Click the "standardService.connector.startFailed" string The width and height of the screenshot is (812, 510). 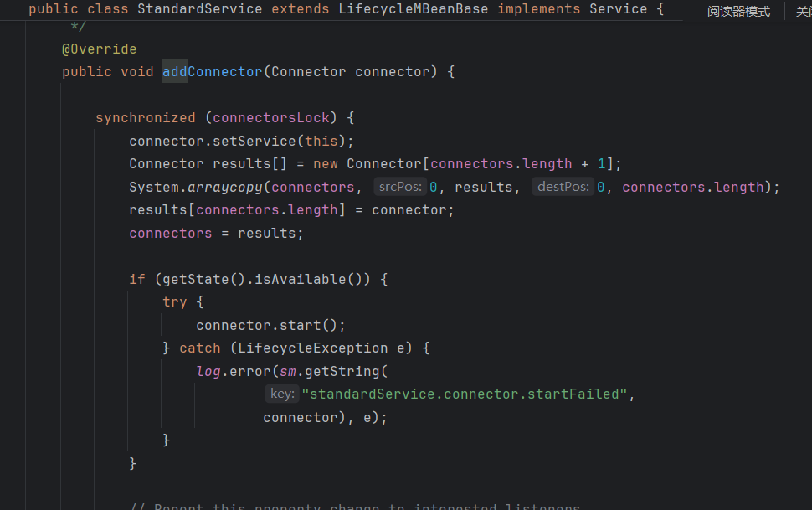click(x=463, y=394)
